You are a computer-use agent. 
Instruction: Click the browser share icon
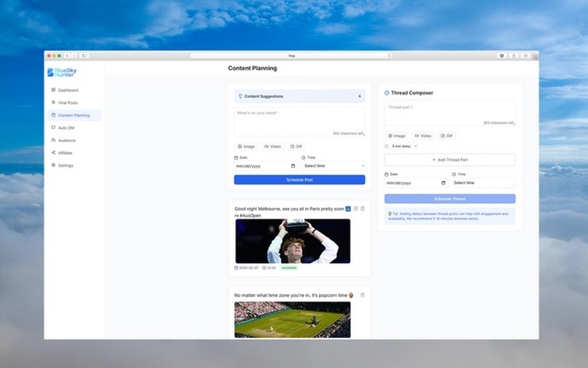coord(514,56)
